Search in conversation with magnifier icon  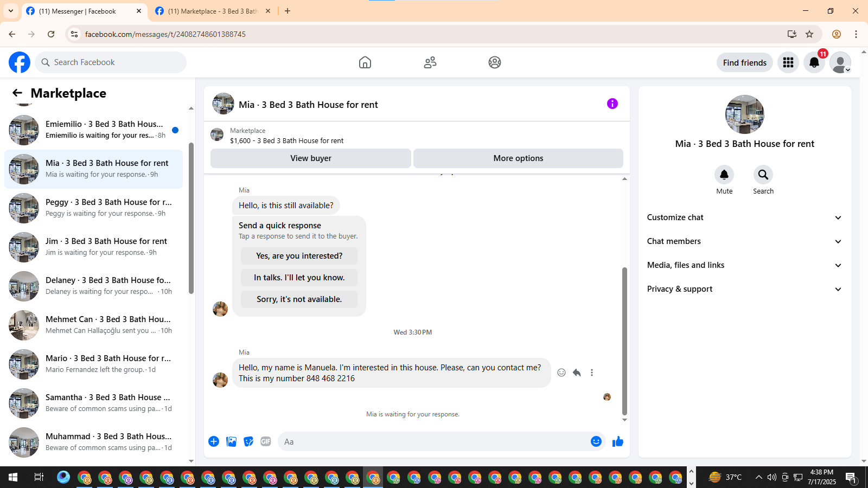763,175
